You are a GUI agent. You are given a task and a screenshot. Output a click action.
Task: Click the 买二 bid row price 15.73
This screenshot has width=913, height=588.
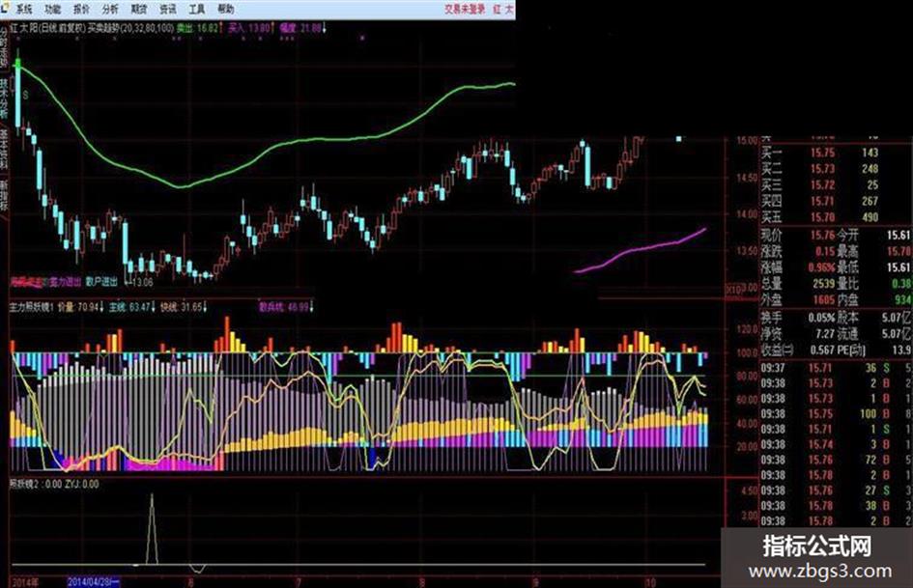(823, 169)
